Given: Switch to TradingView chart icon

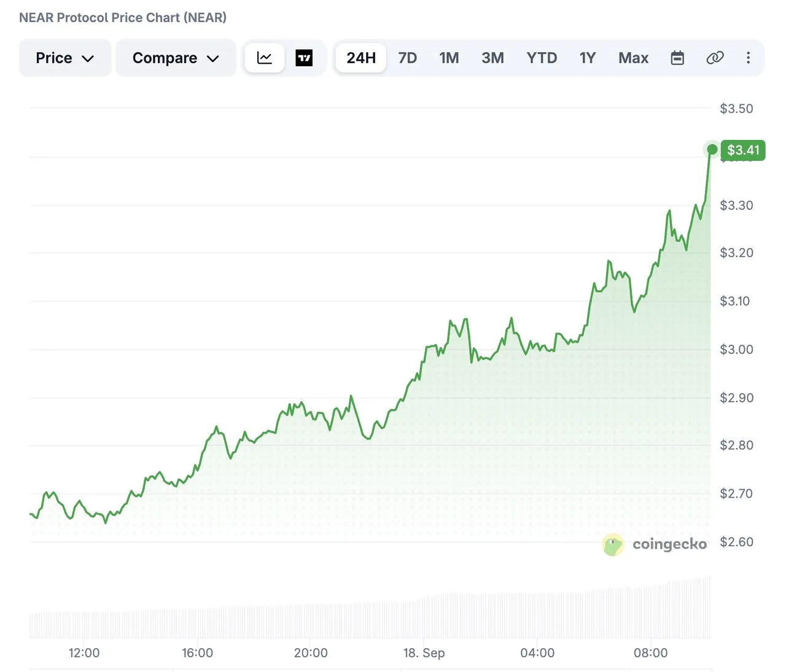Looking at the screenshot, I should pyautogui.click(x=304, y=58).
